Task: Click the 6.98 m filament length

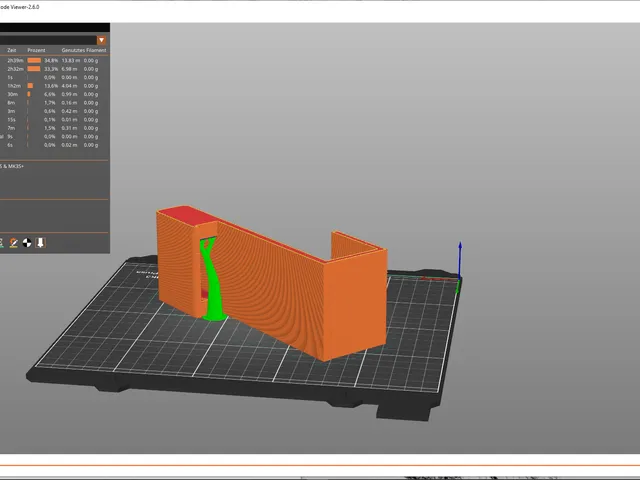Action: coord(69,69)
